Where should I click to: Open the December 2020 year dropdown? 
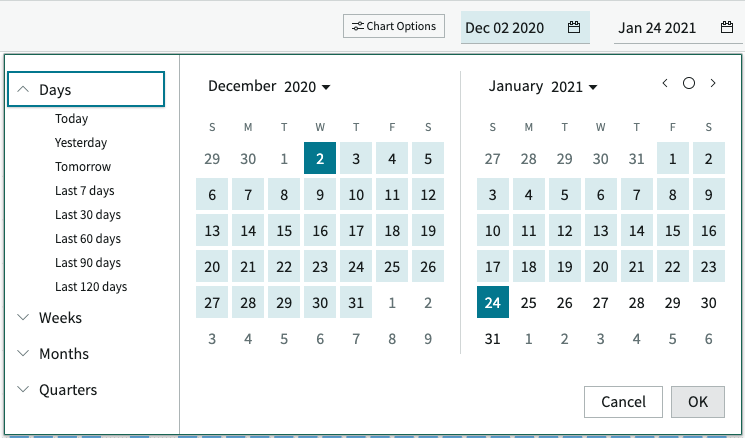[307, 87]
